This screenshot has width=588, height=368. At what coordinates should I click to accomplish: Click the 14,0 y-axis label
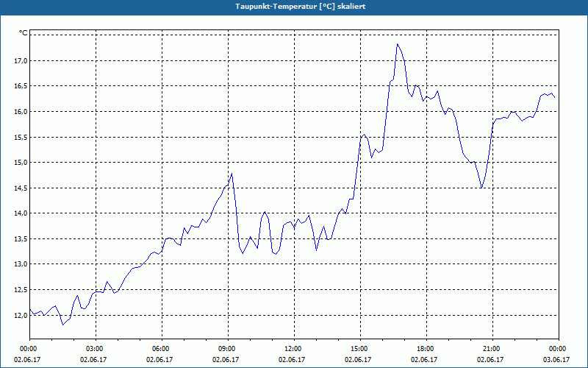(x=21, y=213)
